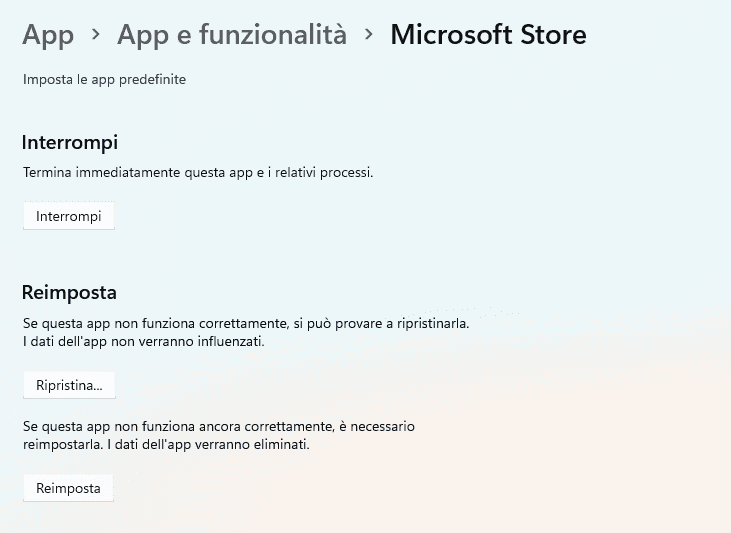Open Imposta le app predefinite
Image resolution: width=731 pixels, height=533 pixels.
104,80
